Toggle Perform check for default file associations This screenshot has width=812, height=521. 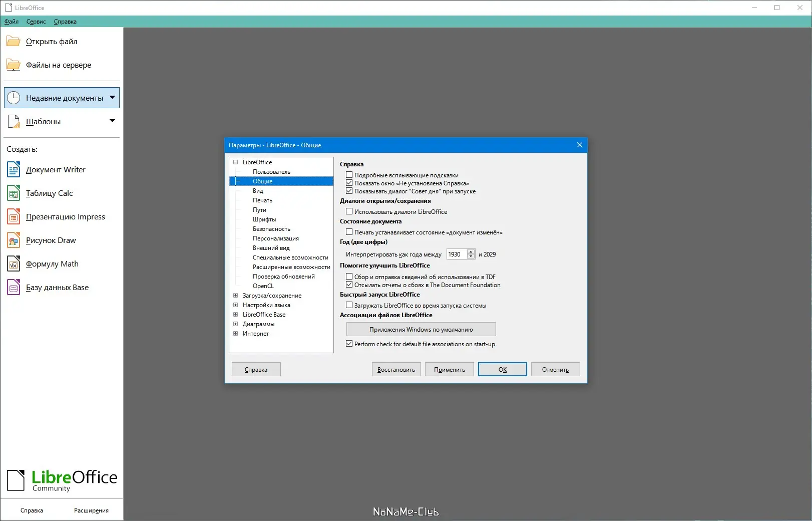pyautogui.click(x=349, y=344)
